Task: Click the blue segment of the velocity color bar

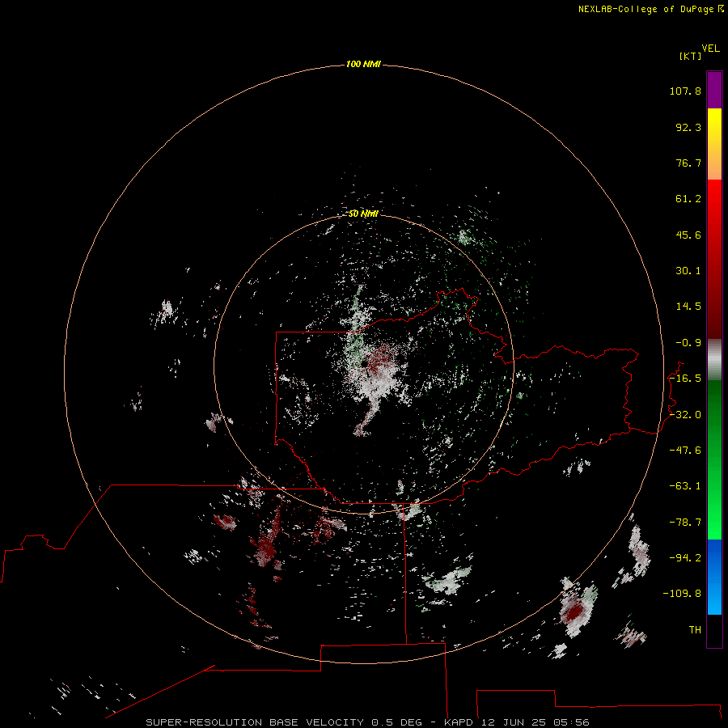Action: coord(714,577)
